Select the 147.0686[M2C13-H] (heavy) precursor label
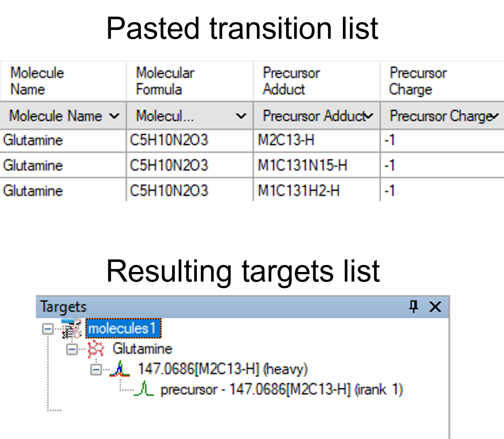This screenshot has height=439, width=504. 222,369
